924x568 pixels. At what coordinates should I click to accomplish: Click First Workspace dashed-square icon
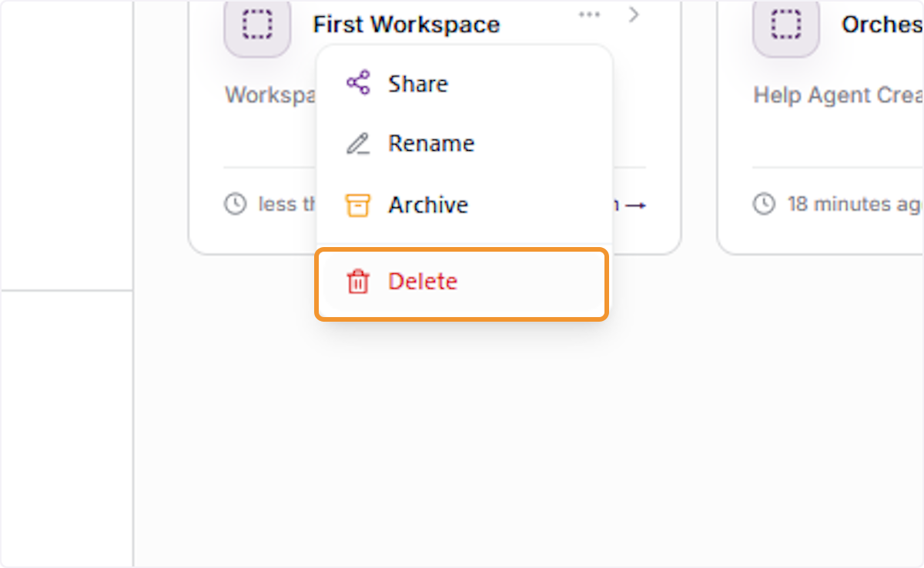click(257, 25)
